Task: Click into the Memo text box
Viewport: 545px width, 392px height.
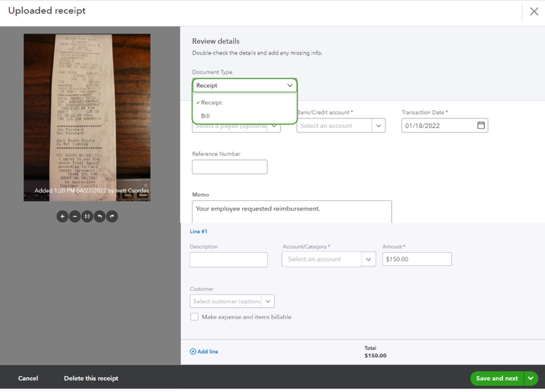Action: (x=292, y=211)
